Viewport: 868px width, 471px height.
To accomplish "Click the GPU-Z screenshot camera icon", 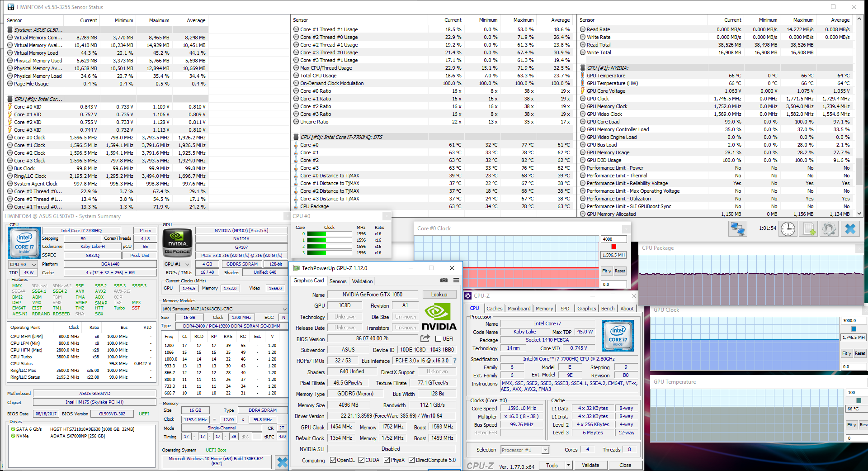I will point(444,281).
